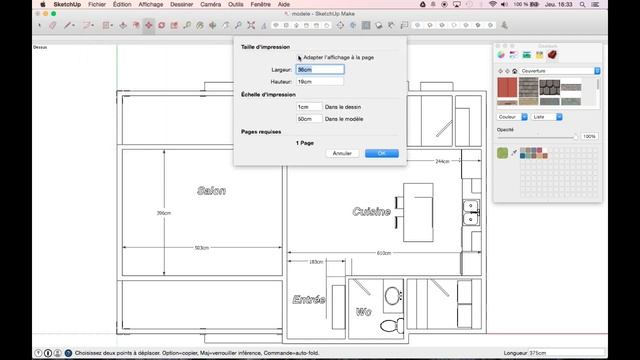Image resolution: width=640 pixels, height=360 pixels.
Task: Activate the Push/Pull tool
Action: (123, 25)
